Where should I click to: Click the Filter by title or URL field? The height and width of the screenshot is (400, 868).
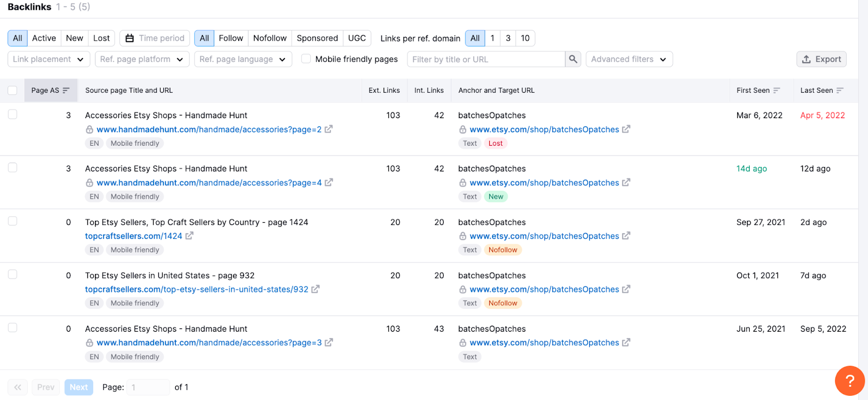point(486,59)
